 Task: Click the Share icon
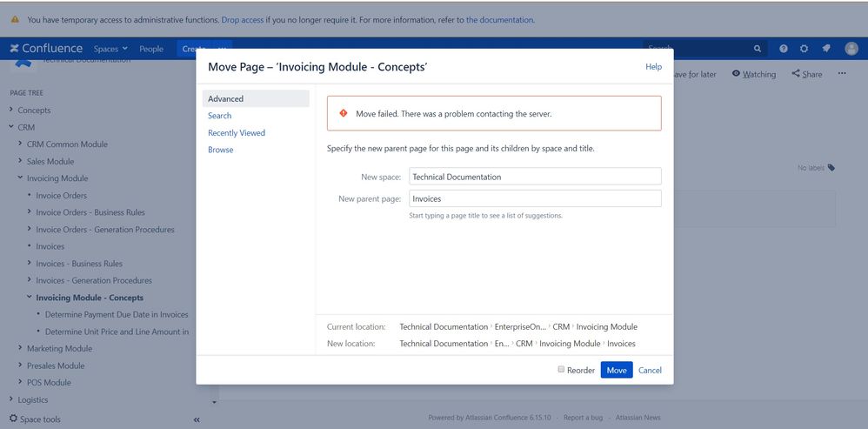[x=796, y=74]
